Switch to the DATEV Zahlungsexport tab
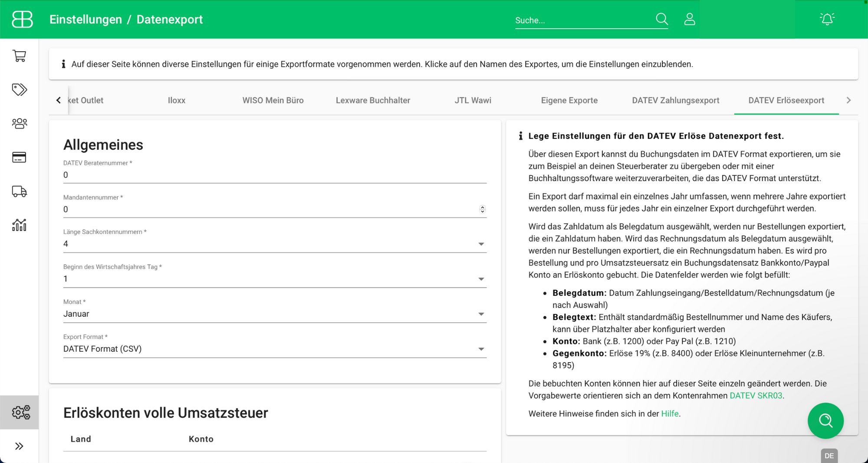The image size is (868, 463). pos(675,100)
